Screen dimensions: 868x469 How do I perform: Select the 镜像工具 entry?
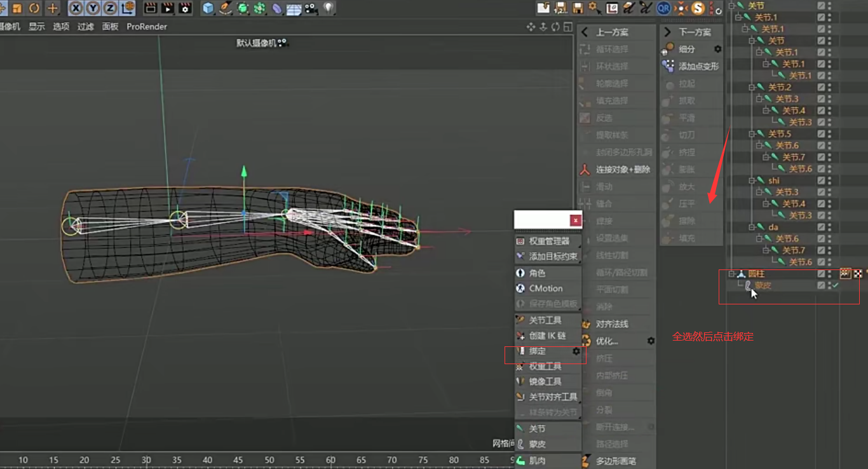(548, 382)
